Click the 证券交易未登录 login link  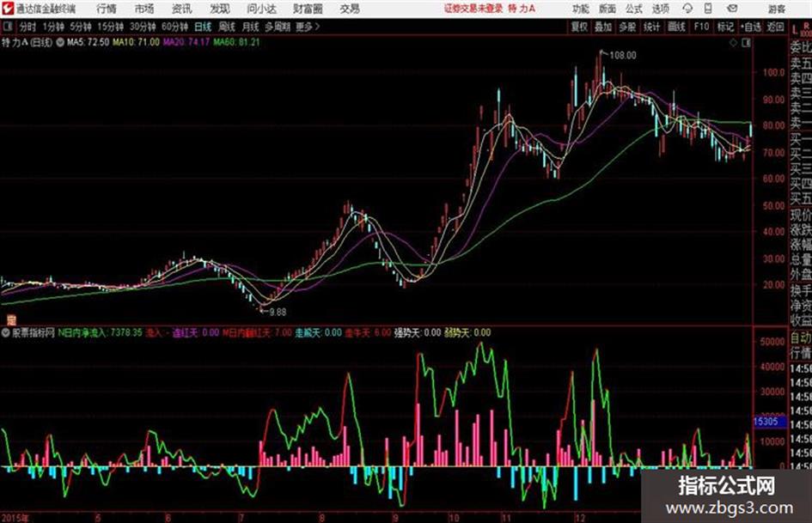coord(473,9)
